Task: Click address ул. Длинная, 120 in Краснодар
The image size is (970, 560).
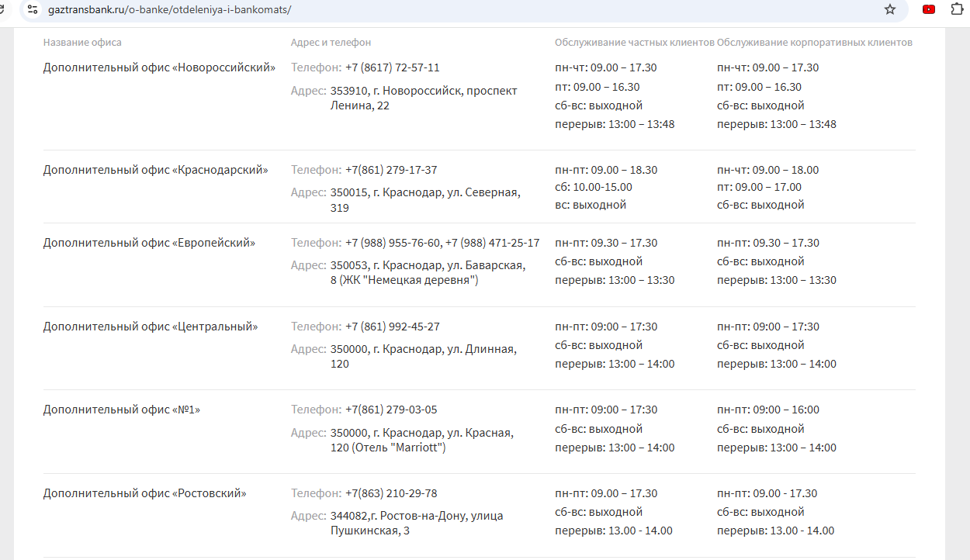Action: 423,356
